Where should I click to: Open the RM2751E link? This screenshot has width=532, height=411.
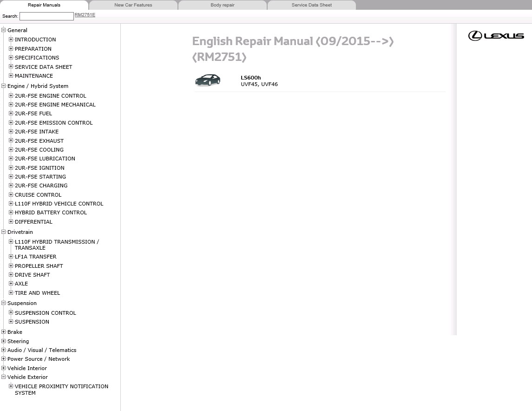pos(85,15)
